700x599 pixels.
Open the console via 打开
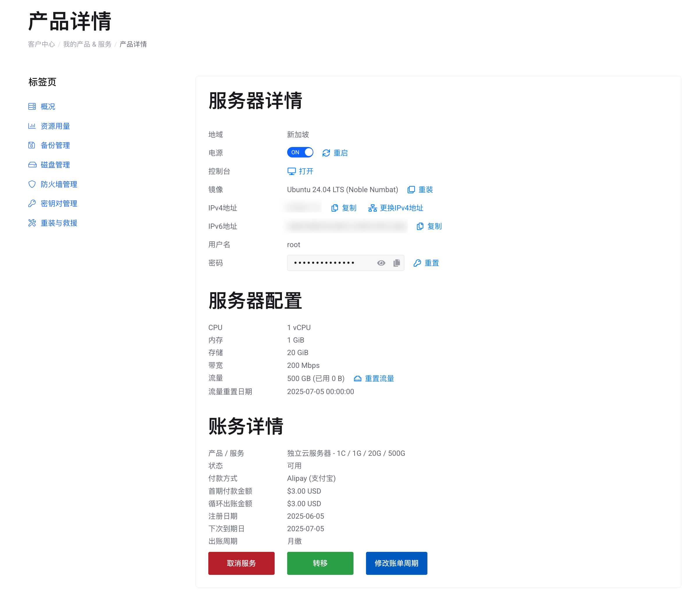(306, 171)
